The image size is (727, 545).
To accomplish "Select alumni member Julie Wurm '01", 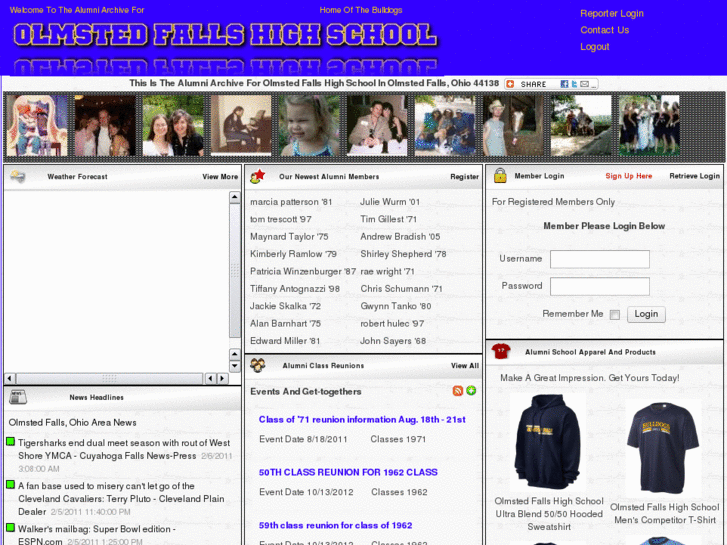I will point(389,202).
